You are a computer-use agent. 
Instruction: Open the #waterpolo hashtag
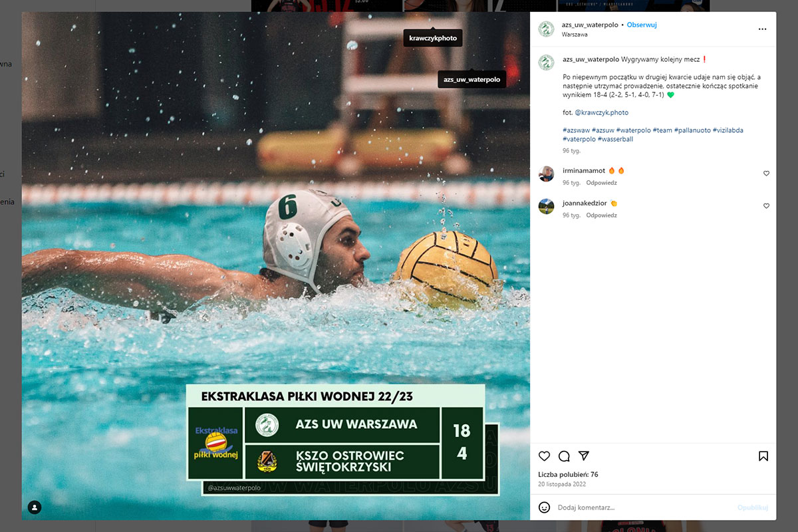pos(633,130)
